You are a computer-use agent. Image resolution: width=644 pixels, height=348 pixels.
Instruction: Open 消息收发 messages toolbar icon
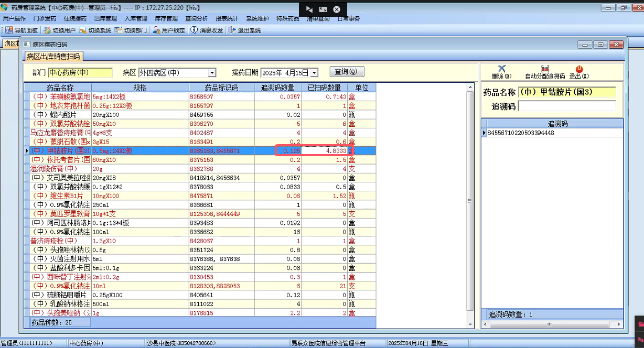(195, 30)
